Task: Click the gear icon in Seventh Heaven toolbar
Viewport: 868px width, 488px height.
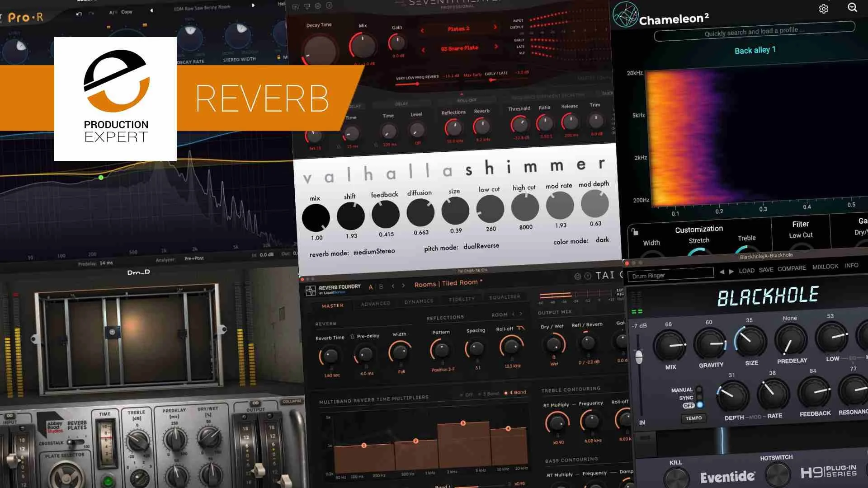Action: tap(318, 6)
